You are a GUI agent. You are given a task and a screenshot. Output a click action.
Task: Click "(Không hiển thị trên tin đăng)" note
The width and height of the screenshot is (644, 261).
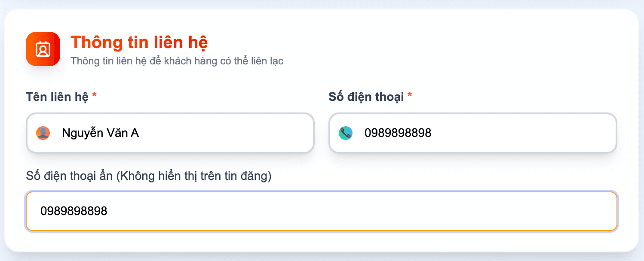click(194, 176)
